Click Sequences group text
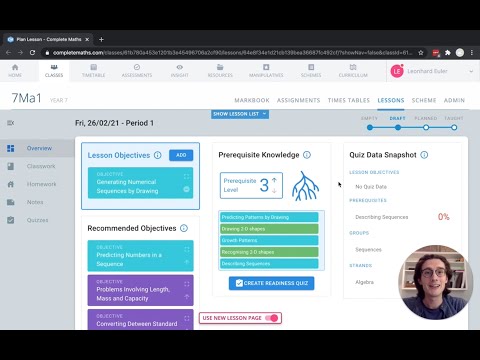 [368, 249]
